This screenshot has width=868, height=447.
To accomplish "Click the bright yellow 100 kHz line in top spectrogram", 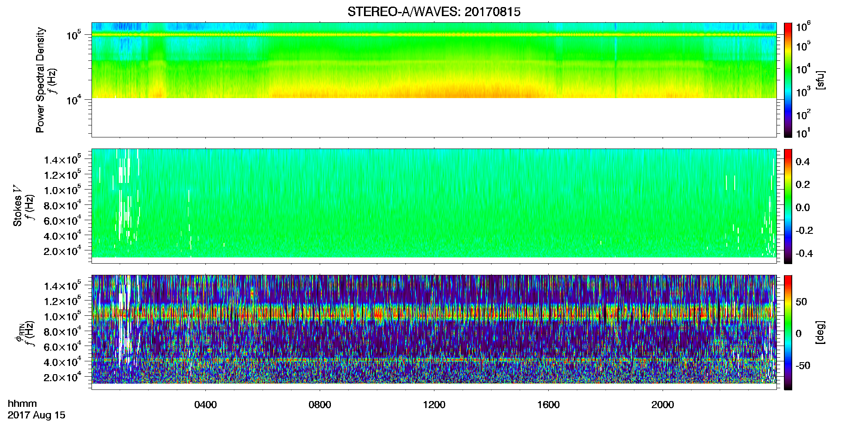I will (x=434, y=35).
